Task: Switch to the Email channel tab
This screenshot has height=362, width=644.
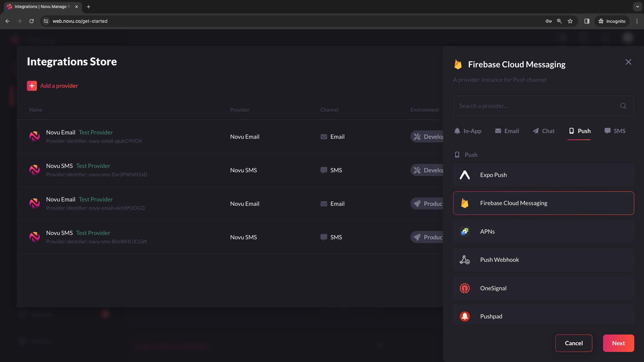Action: pyautogui.click(x=507, y=131)
